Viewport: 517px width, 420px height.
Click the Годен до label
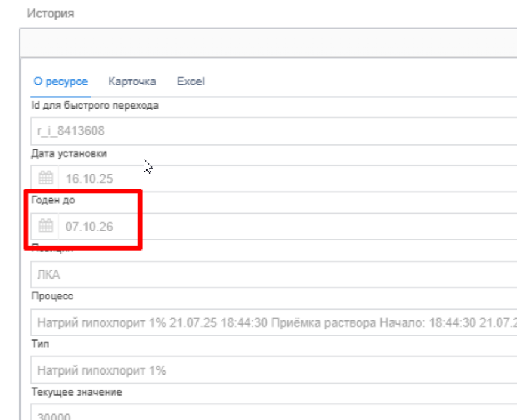tap(53, 200)
